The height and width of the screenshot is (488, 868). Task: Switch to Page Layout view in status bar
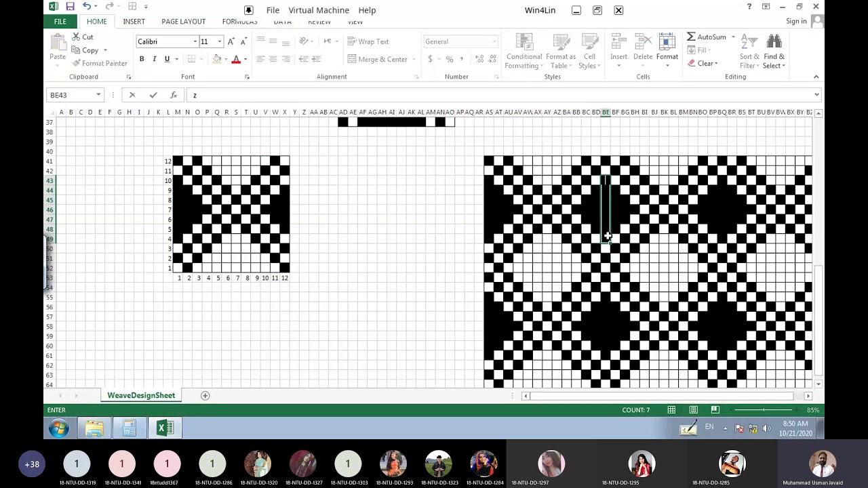tap(693, 410)
